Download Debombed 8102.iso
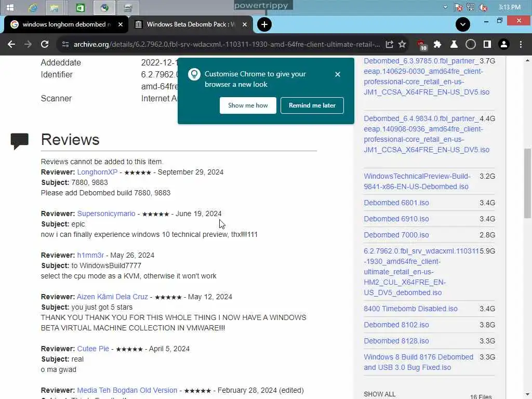 point(396,325)
